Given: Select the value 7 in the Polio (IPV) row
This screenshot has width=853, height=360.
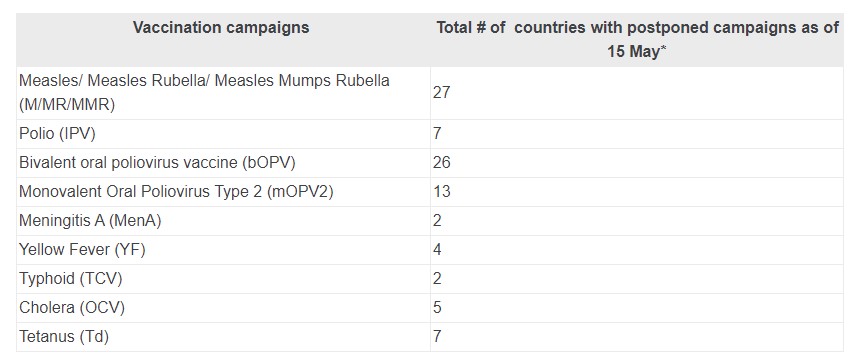Looking at the screenshot, I should coord(437,134).
